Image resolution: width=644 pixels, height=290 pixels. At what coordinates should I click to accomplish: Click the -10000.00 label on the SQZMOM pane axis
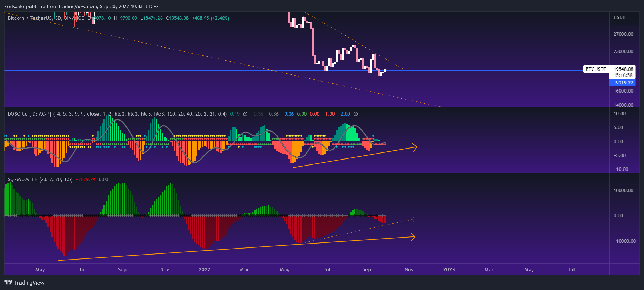point(625,241)
